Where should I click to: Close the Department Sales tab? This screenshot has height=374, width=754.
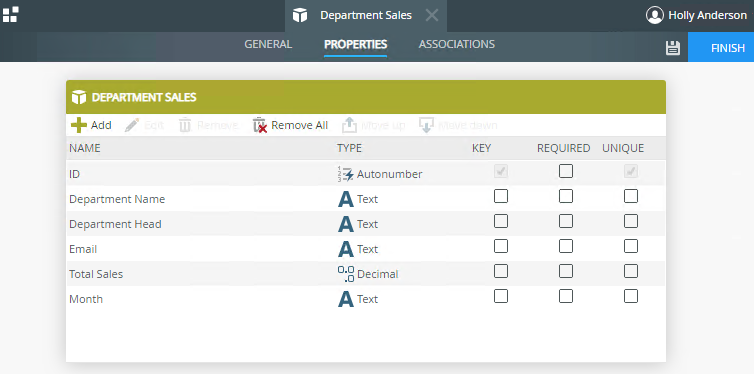432,15
